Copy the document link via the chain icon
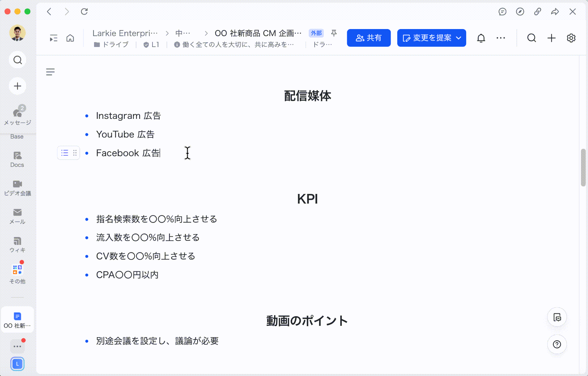 point(537,12)
